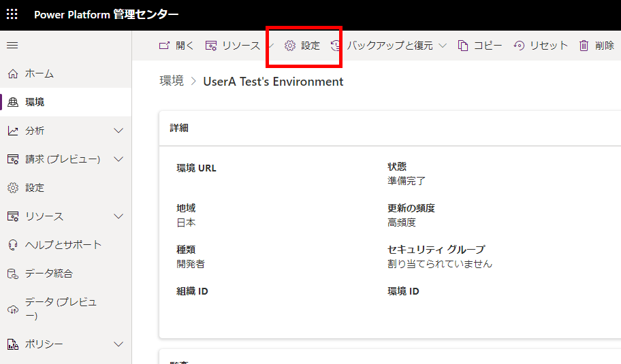Click the ヘルプとサポート headset icon
This screenshot has width=621, height=364.
click(13, 246)
